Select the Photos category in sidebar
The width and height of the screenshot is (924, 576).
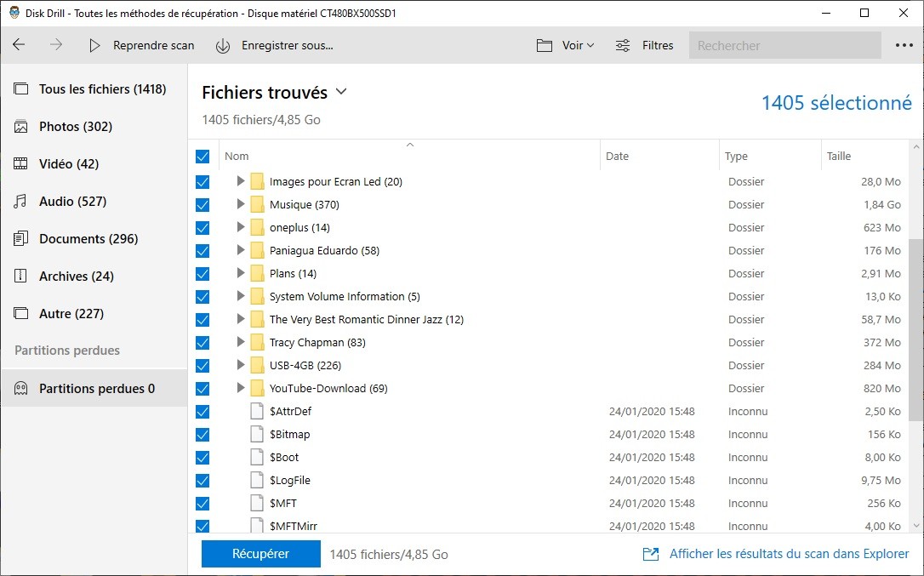[x=75, y=127]
